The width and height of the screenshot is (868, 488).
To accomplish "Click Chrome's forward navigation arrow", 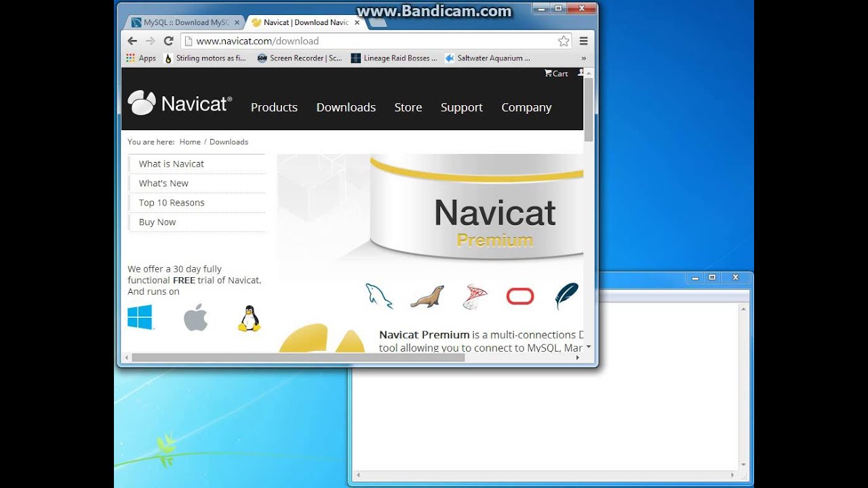I will [x=151, y=41].
